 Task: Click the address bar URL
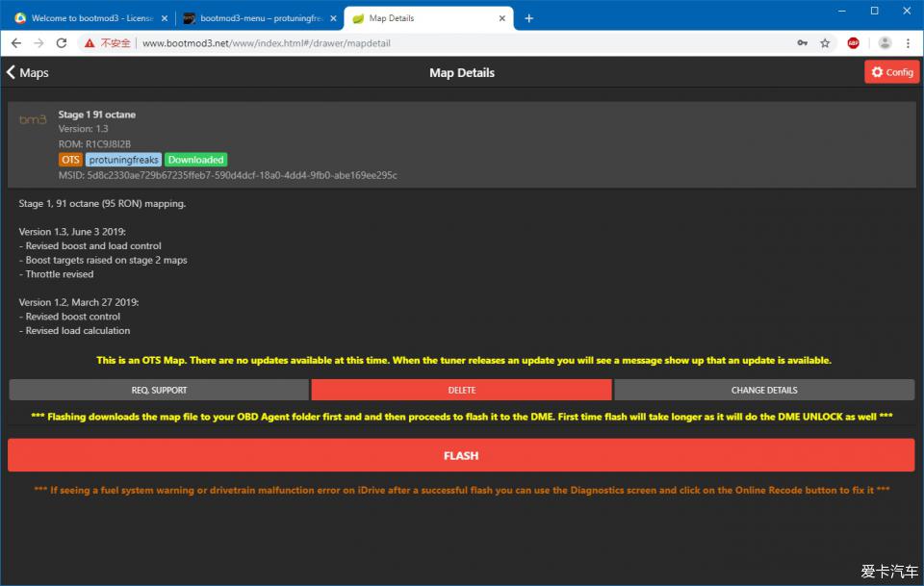point(267,43)
